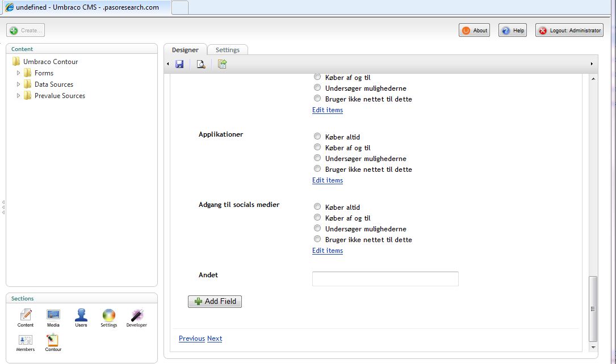616x364 pixels.
Task: Open the Developer section
Action: 136,318
